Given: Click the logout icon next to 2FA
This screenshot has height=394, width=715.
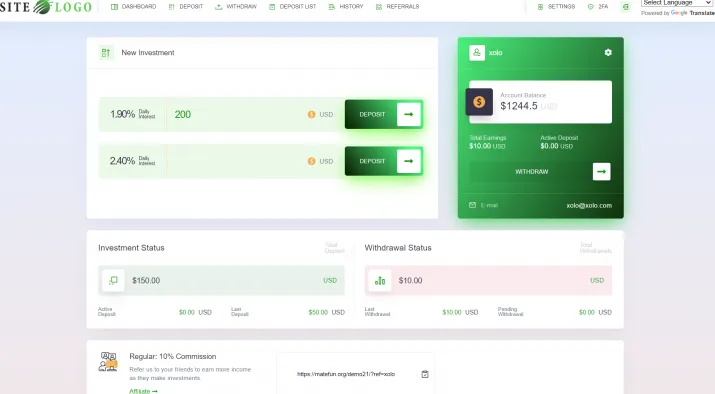Looking at the screenshot, I should coord(626,7).
